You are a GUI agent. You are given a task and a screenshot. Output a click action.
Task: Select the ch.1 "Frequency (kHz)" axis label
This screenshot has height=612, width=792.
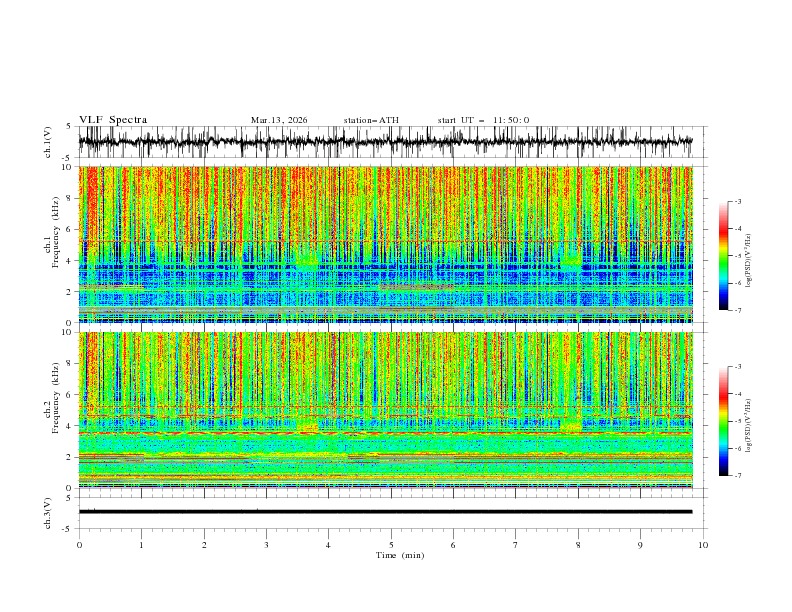coord(56,232)
